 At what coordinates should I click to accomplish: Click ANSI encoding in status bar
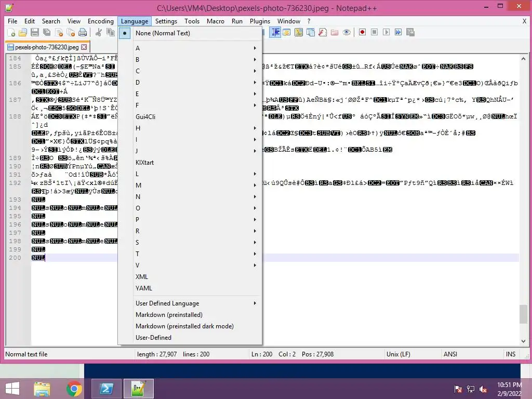[x=450, y=354]
